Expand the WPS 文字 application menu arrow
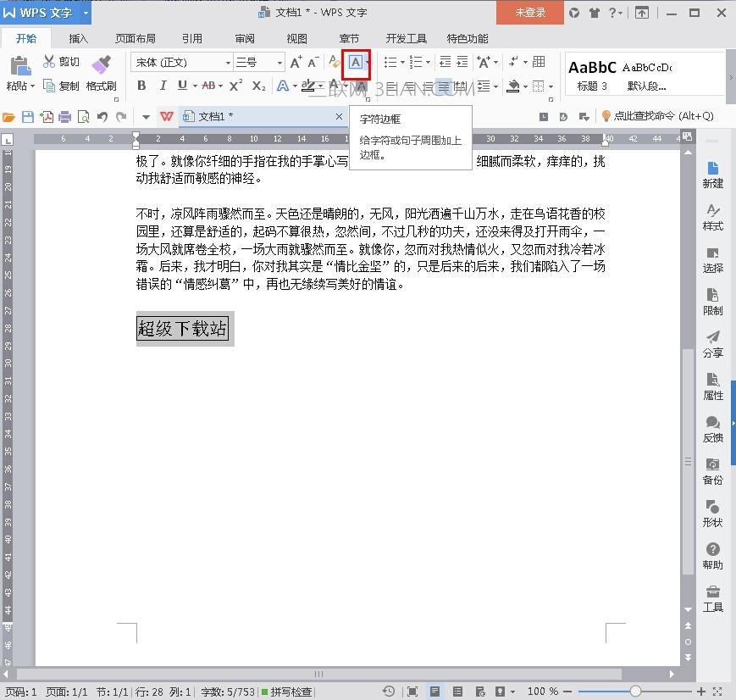Screen dimensions: 736x700 coord(86,13)
